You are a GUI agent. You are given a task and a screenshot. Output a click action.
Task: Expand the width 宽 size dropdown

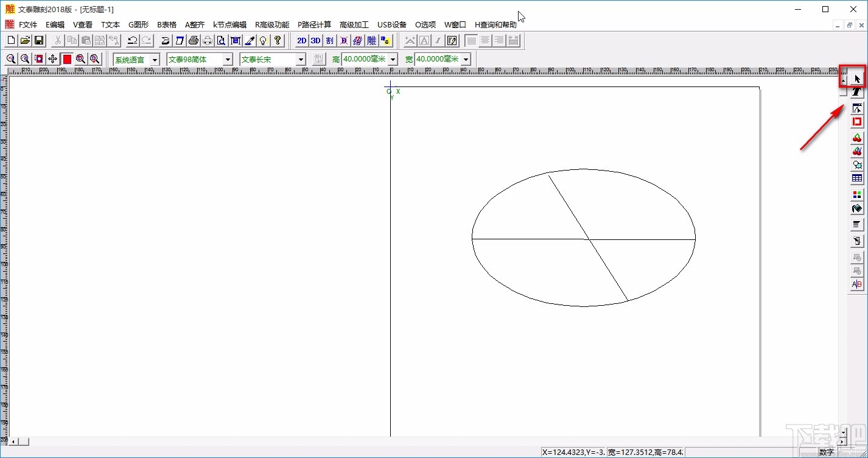(466, 60)
